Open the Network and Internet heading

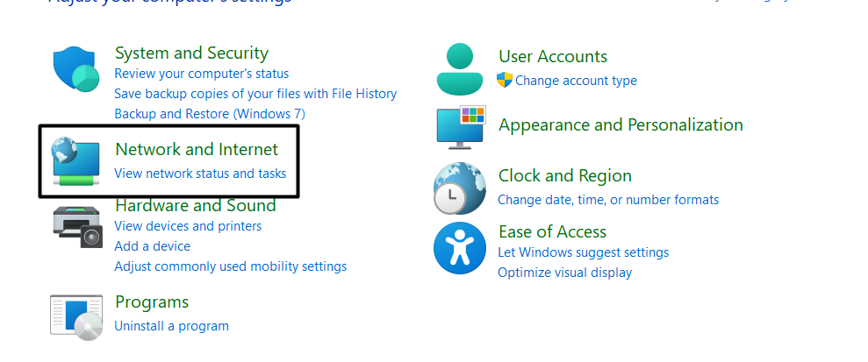[197, 150]
